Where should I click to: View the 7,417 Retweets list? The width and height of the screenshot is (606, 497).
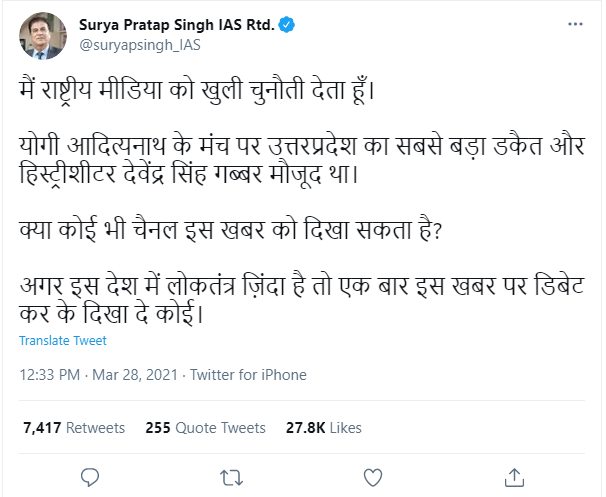73,427
